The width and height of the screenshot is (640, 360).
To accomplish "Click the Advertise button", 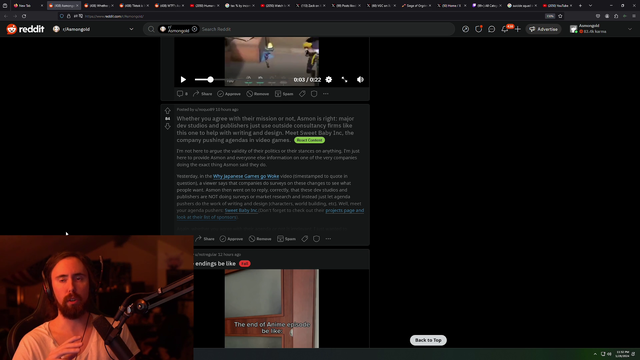I will pyautogui.click(x=543, y=29).
